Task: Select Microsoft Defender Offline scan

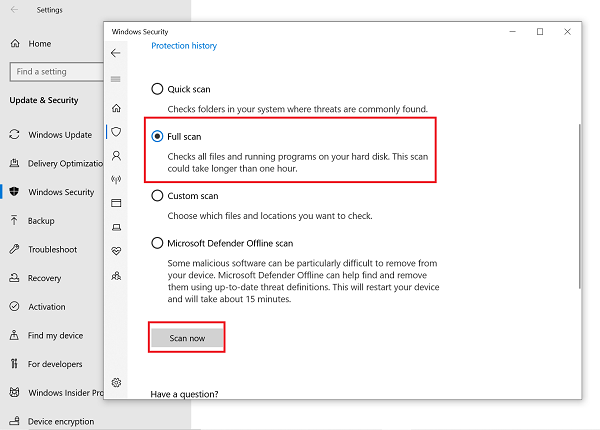Action: 157,243
